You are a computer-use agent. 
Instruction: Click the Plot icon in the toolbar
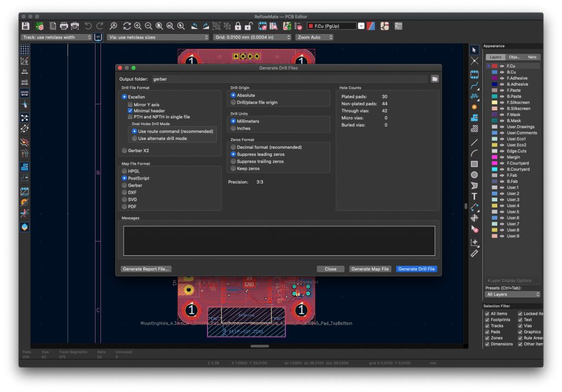coord(75,26)
